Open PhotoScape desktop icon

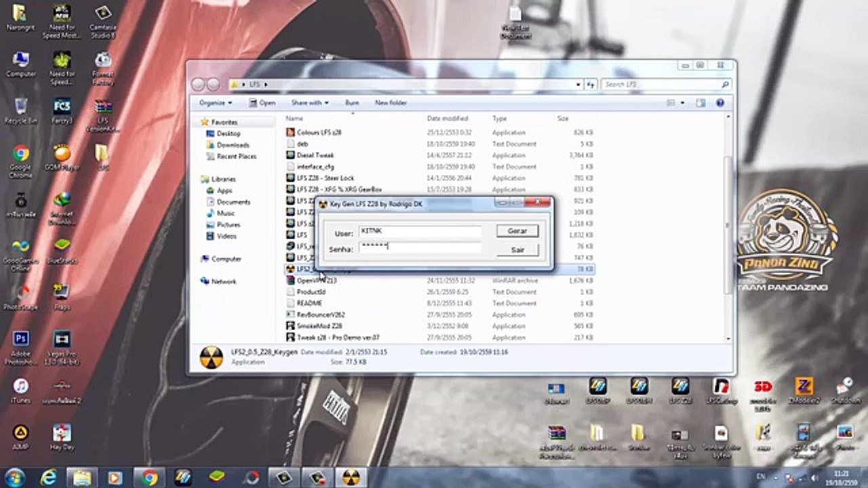[x=20, y=297]
